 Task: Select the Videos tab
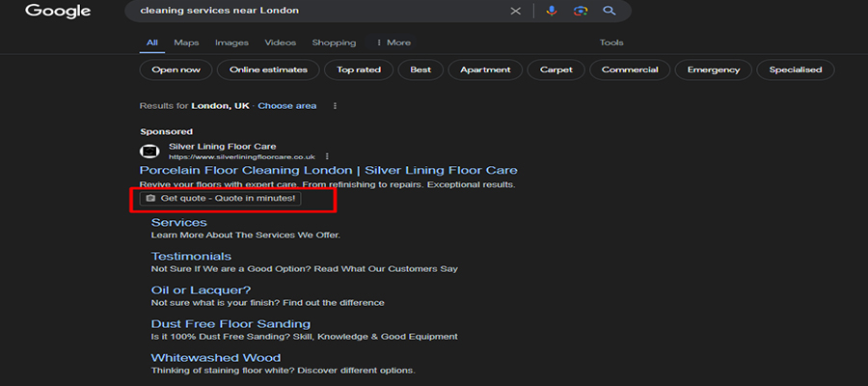[281, 42]
